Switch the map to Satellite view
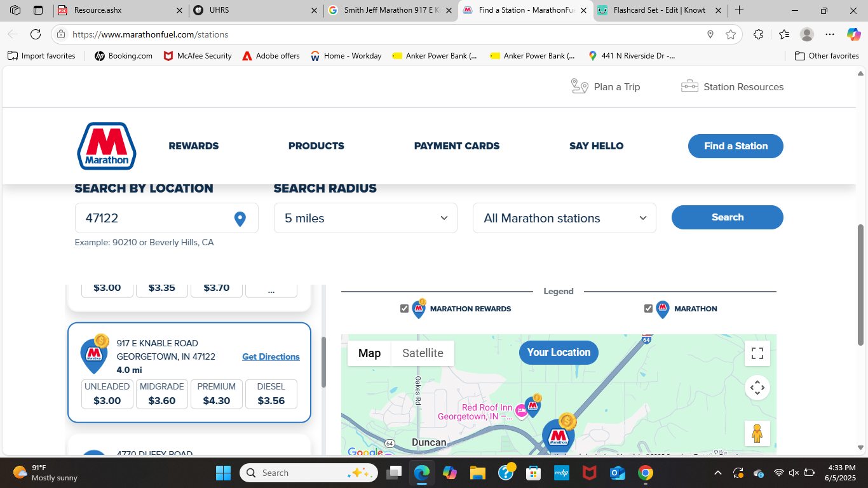868x488 pixels. (423, 353)
